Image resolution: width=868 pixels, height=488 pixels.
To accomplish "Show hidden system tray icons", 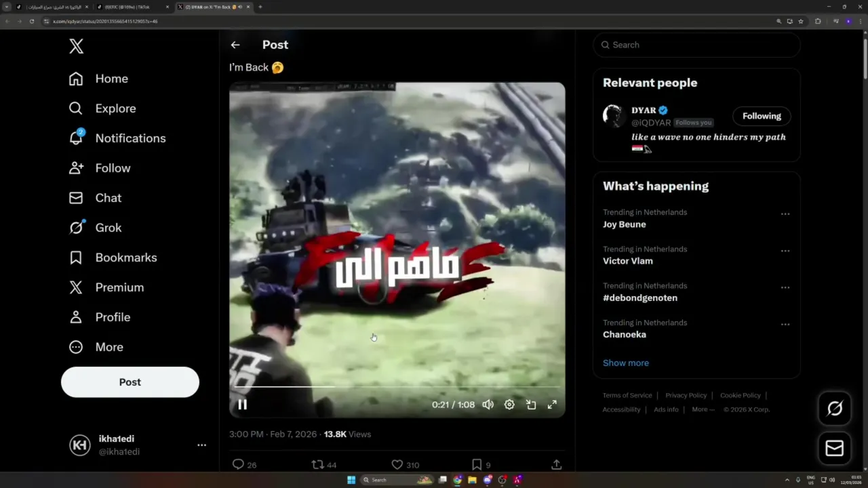I will [787, 480].
